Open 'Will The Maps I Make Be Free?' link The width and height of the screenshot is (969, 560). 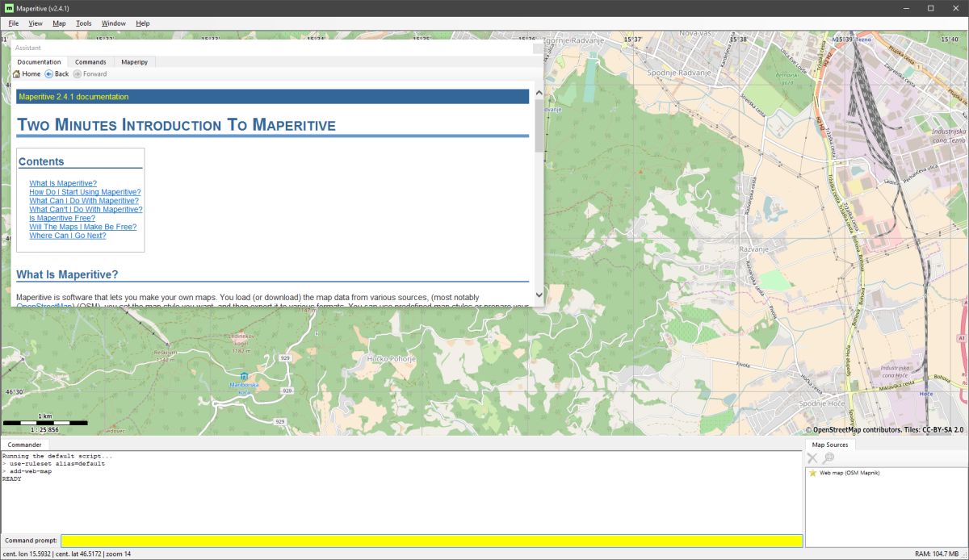[82, 227]
